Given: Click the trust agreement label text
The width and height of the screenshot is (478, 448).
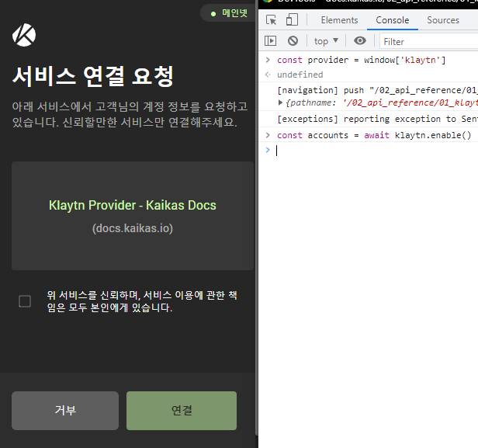Looking at the screenshot, I should pyautogui.click(x=142, y=301).
